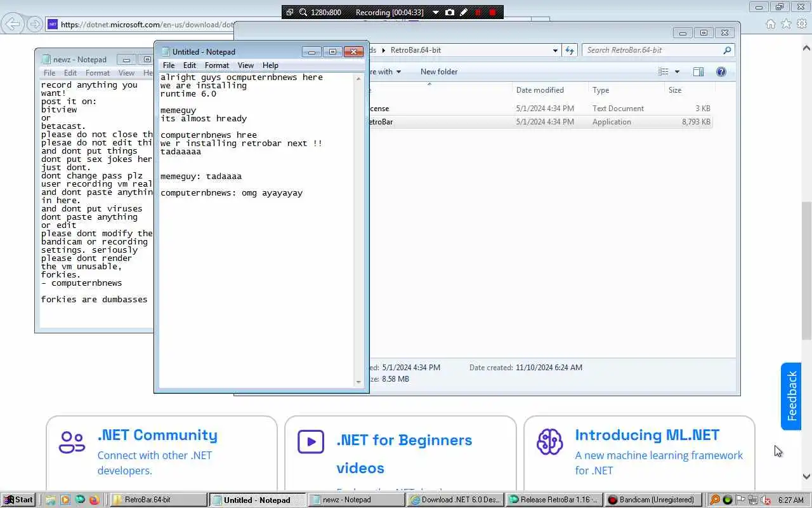
Task: Open Format menu in newz Notepad
Action: (x=98, y=73)
